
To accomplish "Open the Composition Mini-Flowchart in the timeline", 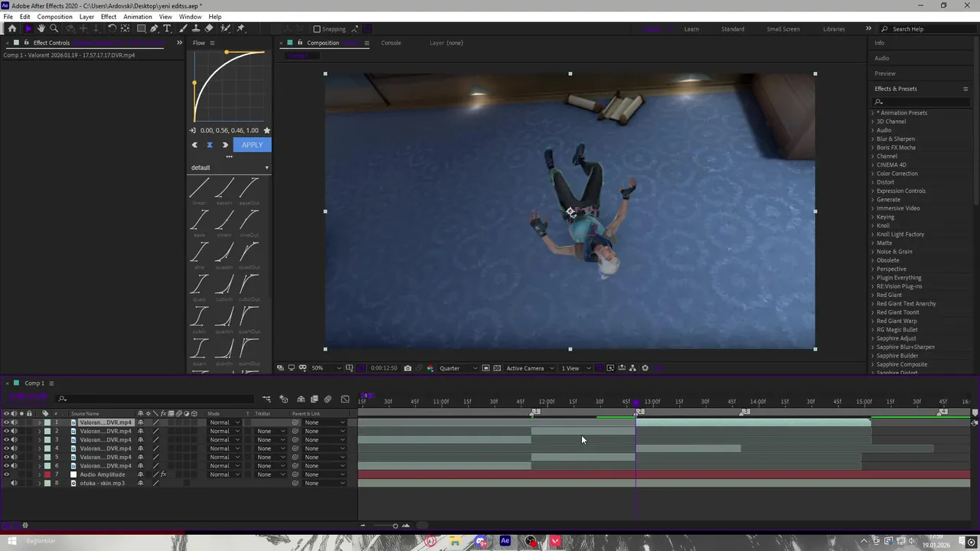I will point(266,399).
